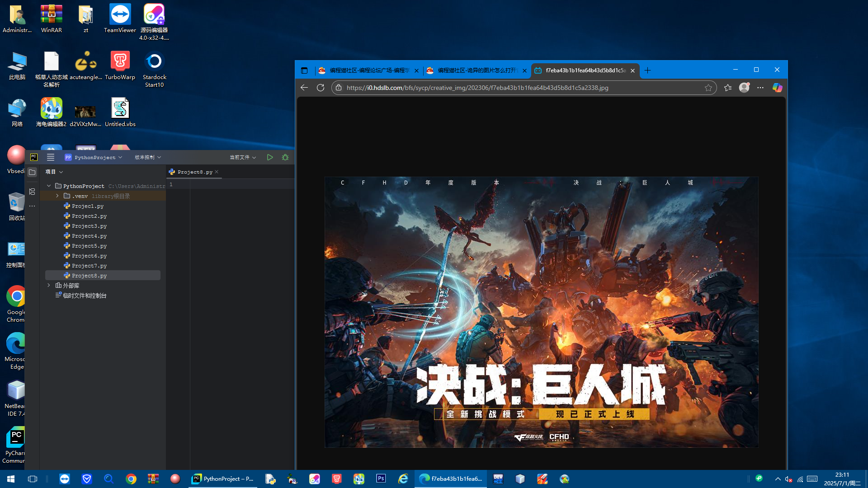Image resolution: width=868 pixels, height=488 pixels.
Task: Open the 项目 view selector dropdown
Action: tap(54, 172)
